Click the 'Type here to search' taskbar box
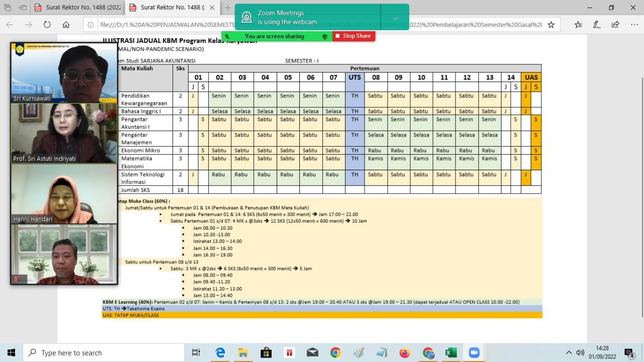This screenshot has height=362, width=644. (104, 352)
